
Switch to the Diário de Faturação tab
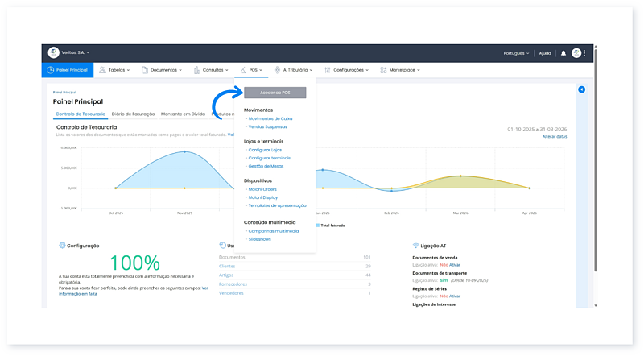[x=133, y=114]
